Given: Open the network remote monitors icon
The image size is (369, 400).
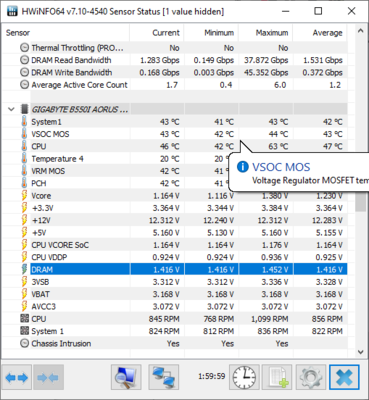Looking at the screenshot, I should 163,378.
